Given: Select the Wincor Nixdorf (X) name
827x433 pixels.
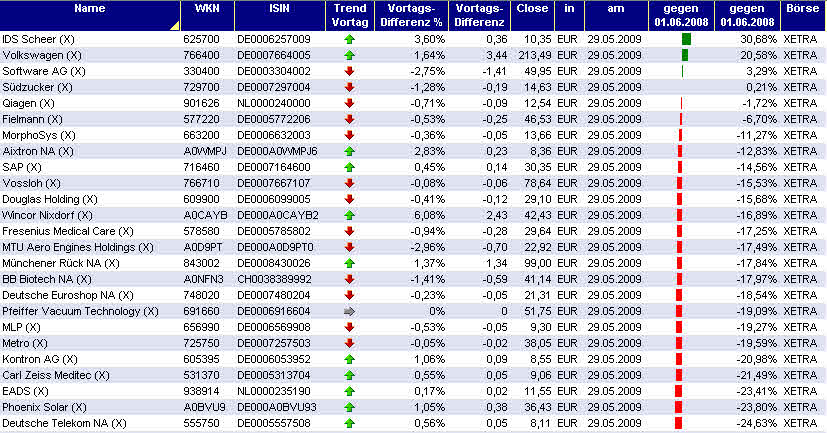Looking at the screenshot, I should [x=47, y=215].
